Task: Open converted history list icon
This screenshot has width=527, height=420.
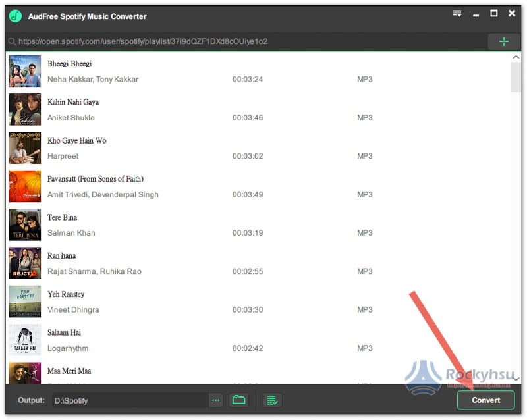Action: point(272,400)
